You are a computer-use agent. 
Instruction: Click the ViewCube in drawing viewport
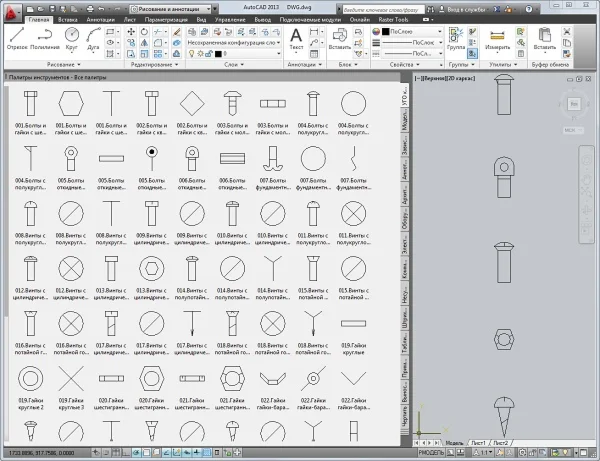575,105
